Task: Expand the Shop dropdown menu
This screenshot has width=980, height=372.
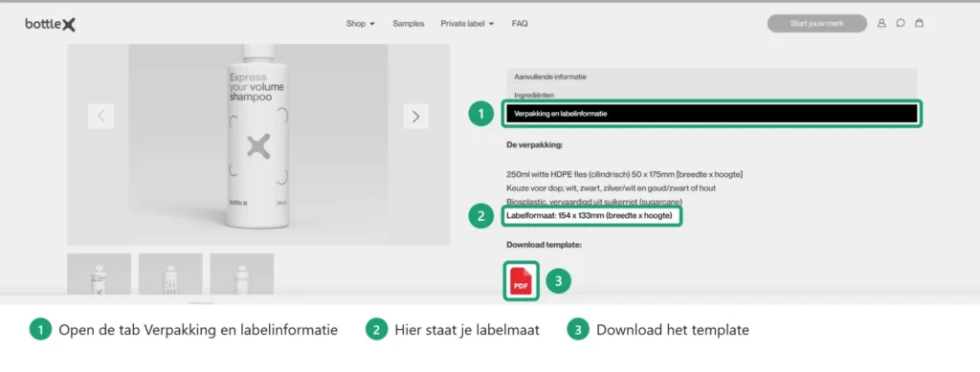Action: [x=361, y=24]
